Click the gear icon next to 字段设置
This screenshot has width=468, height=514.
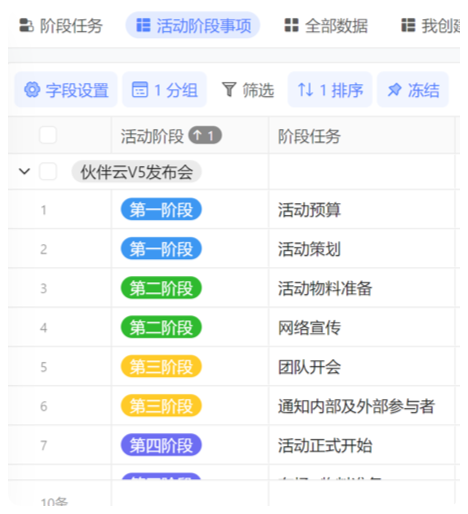coord(32,90)
